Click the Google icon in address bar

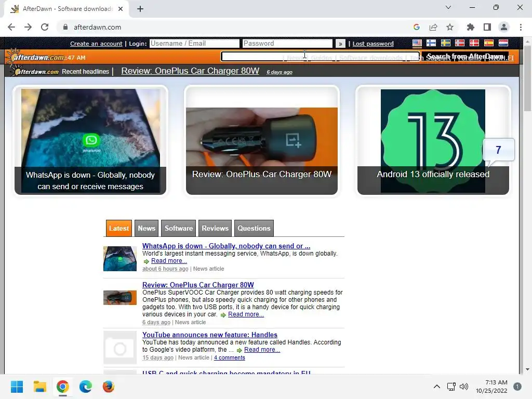click(417, 27)
